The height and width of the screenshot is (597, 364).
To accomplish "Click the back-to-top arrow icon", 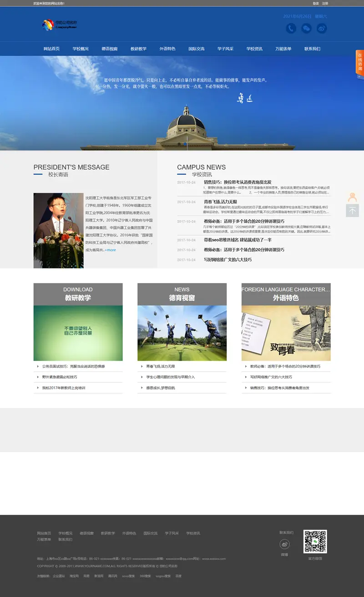I will 352,211.
